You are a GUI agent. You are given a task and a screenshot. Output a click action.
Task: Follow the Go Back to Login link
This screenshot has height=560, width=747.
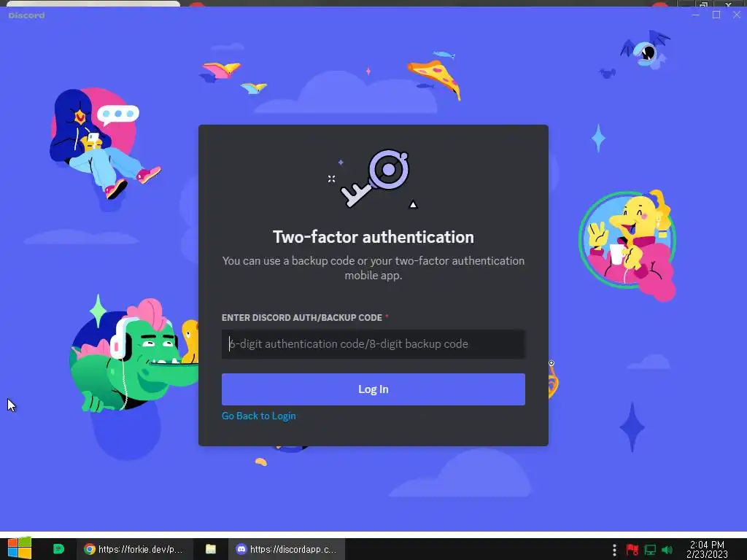(259, 416)
